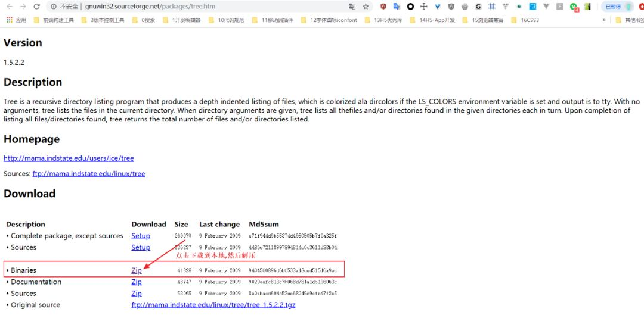The height and width of the screenshot is (318, 644).
Task: Select the Documentation size value 43747
Action: [x=184, y=282]
